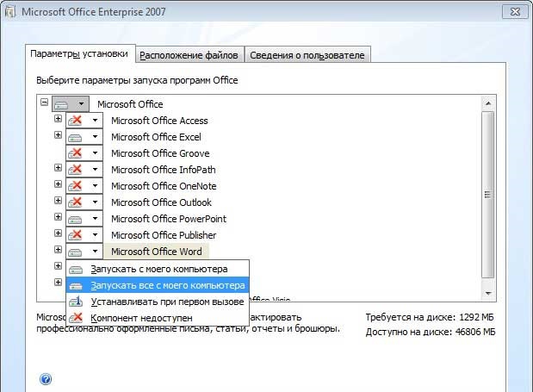Select the 'Microsoft Office OneNote' tree label
This screenshot has width=533, height=392.
164,185
